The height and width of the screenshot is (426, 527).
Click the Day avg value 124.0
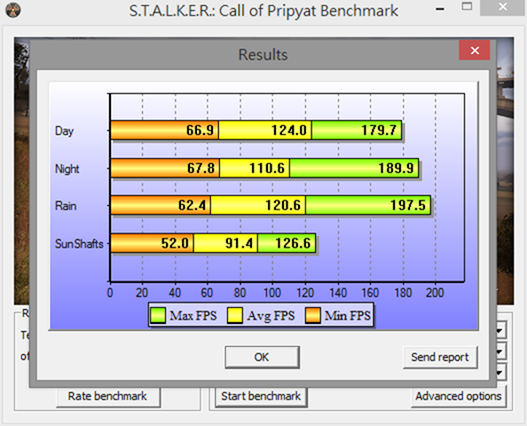[x=289, y=130]
